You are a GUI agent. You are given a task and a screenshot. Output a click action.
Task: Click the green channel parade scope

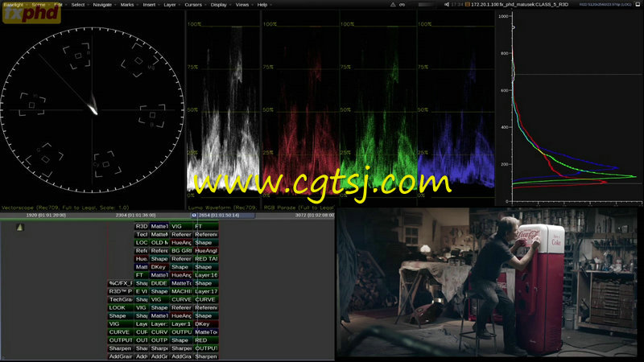pyautogui.click(x=378, y=111)
